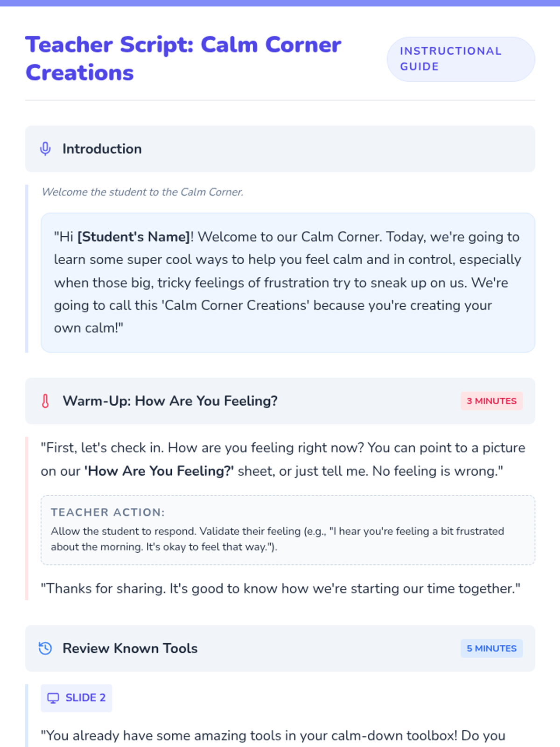Click the TEACHER ACTION heading label
The width and height of the screenshot is (560, 747).
pyautogui.click(x=108, y=512)
